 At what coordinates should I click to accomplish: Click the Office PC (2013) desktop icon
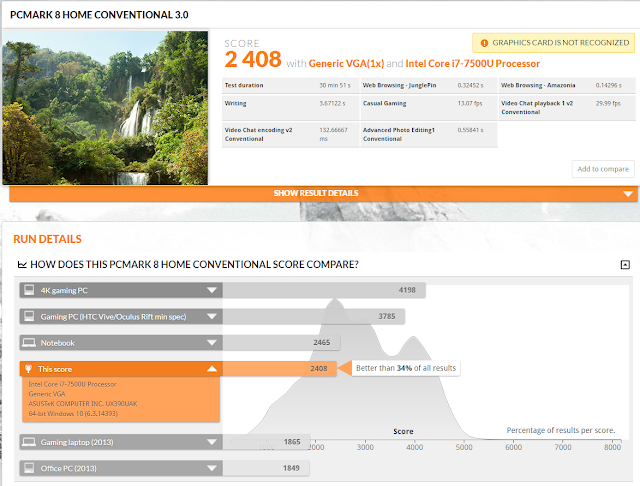click(29, 468)
